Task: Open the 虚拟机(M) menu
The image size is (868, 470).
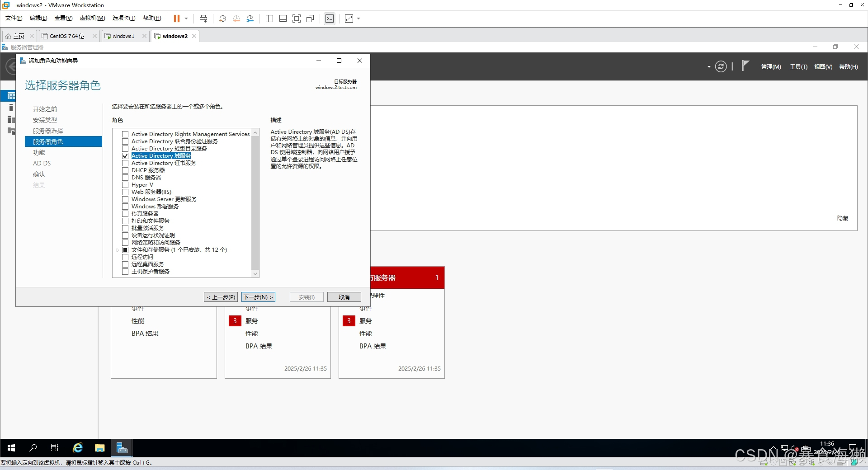Action: (x=92, y=18)
